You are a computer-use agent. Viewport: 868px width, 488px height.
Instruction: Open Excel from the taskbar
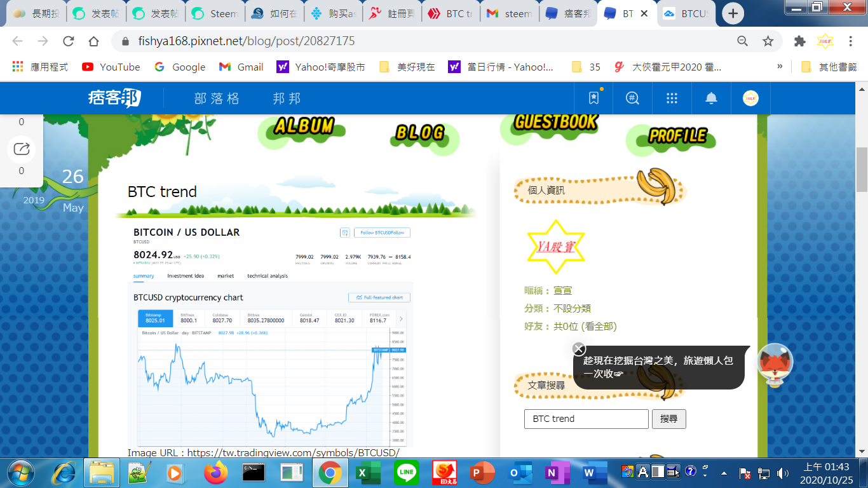[368, 473]
